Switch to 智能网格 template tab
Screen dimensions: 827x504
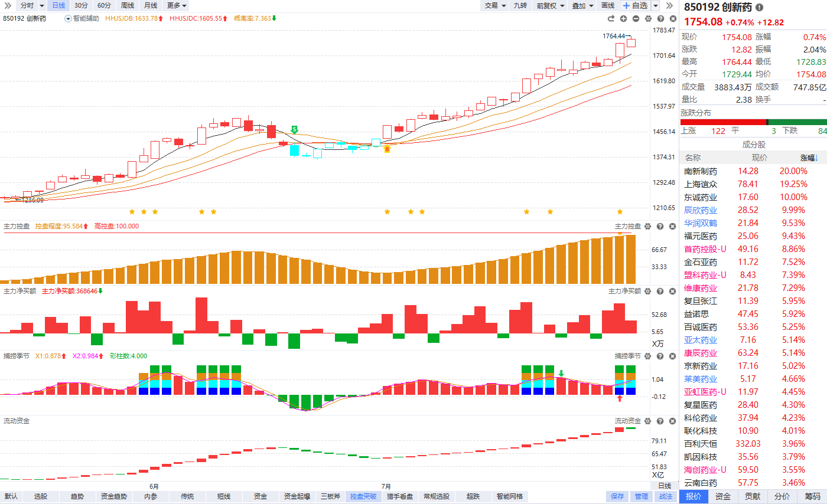tap(510, 496)
